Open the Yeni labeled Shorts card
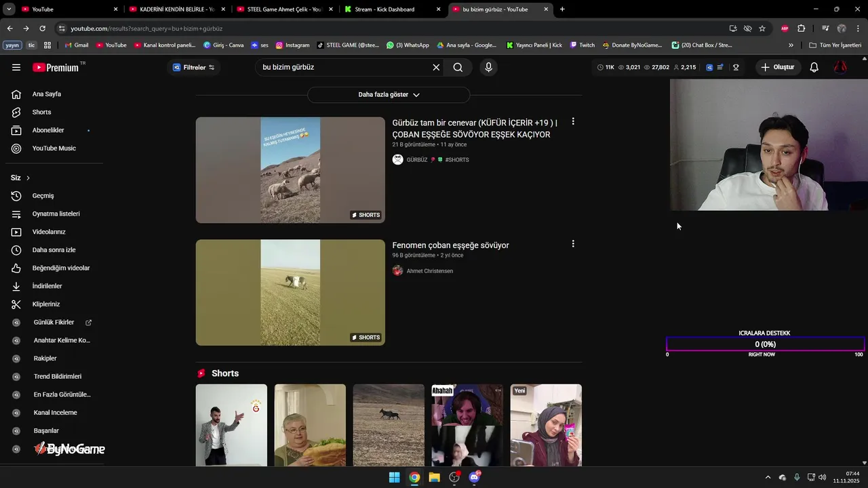This screenshot has width=868, height=488. [x=546, y=425]
